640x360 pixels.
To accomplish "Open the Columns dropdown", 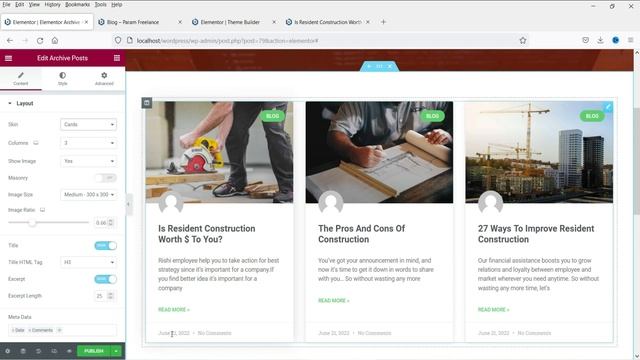I will click(x=88, y=143).
